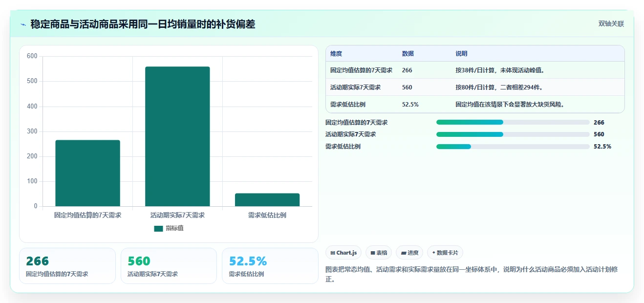Click the 活动期实际7天需求 progress bar
The height and width of the screenshot is (303, 644).
(513, 134)
